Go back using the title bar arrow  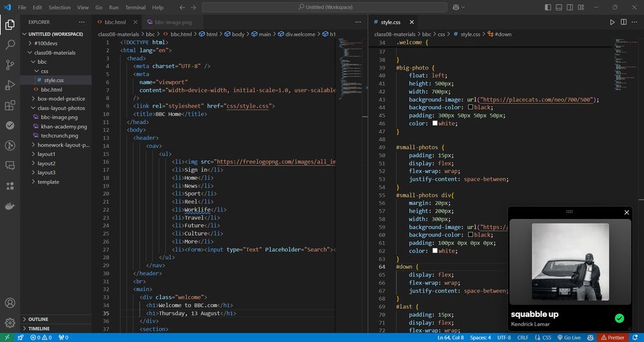[182, 7]
